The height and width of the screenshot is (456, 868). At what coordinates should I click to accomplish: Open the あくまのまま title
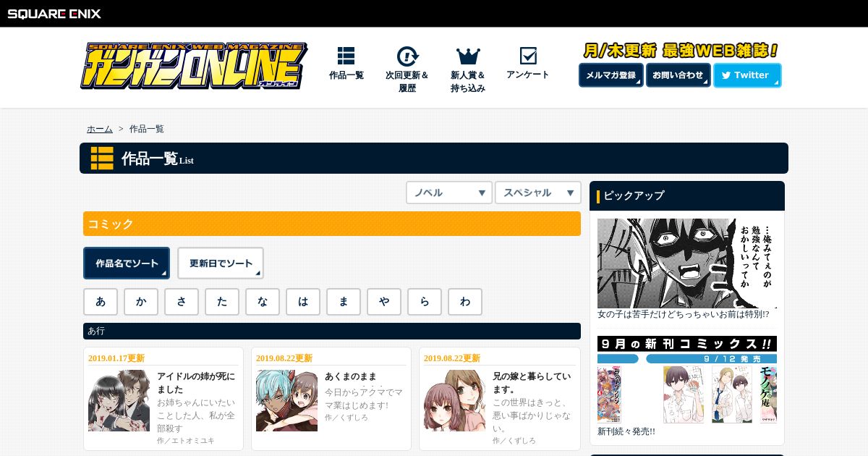click(351, 377)
